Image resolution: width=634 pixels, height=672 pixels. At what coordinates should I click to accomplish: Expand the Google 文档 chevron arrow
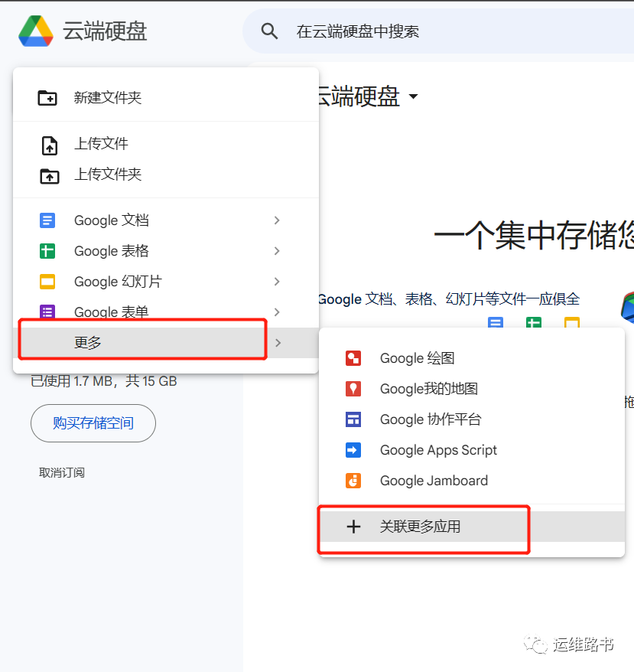tap(277, 220)
